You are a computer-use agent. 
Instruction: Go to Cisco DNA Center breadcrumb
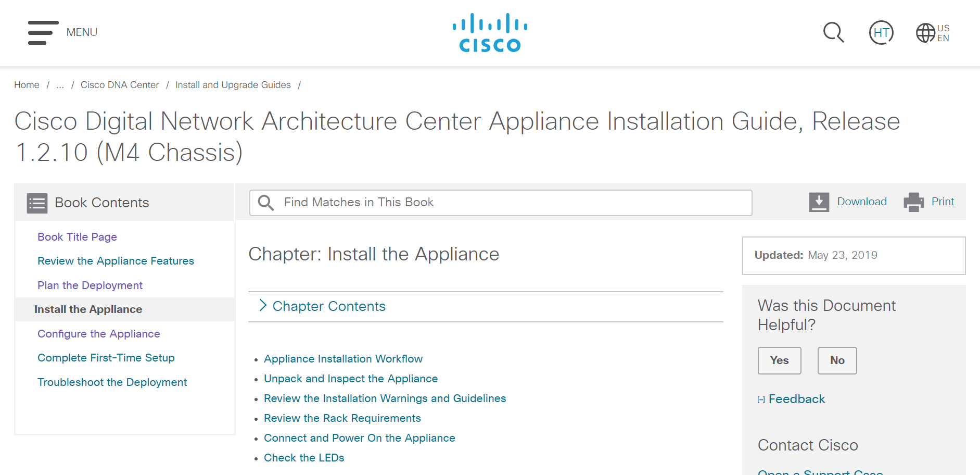click(x=120, y=85)
